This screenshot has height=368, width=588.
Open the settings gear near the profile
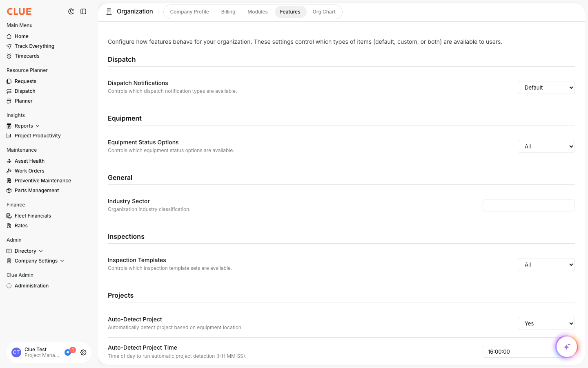tap(83, 352)
